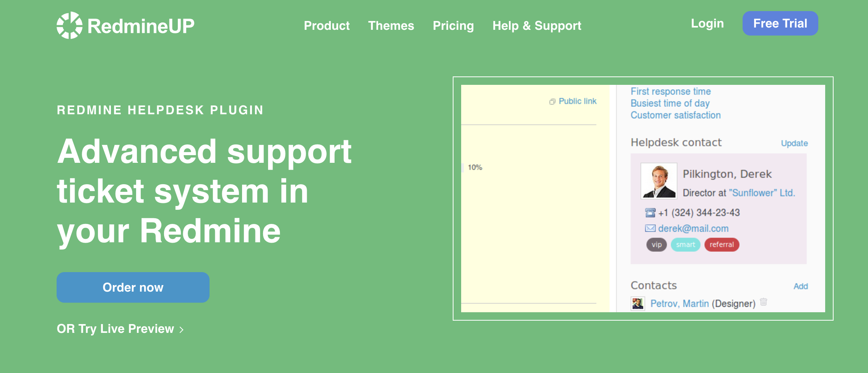This screenshot has height=373, width=868.
Task: Update the Helpdesk contact
Action: coord(794,143)
